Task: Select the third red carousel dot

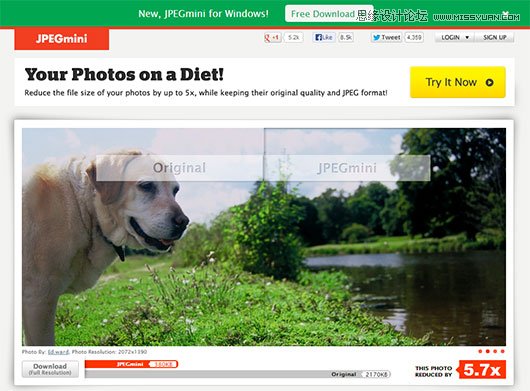Action: point(495,351)
